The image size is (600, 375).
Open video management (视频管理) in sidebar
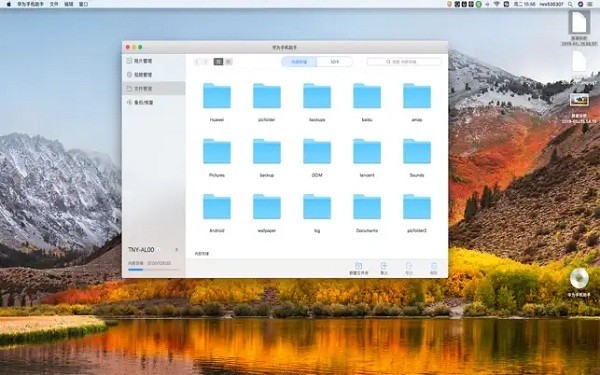click(153, 75)
